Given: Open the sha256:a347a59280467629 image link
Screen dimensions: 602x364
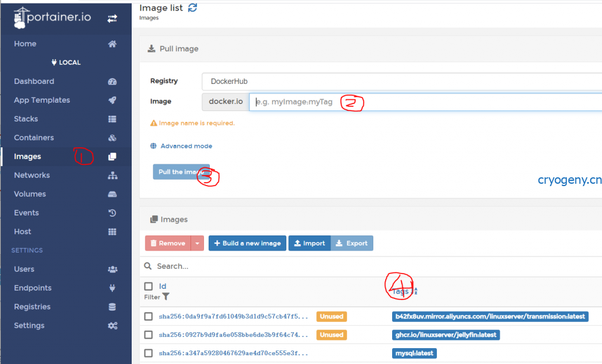Looking at the screenshot, I should [x=233, y=353].
